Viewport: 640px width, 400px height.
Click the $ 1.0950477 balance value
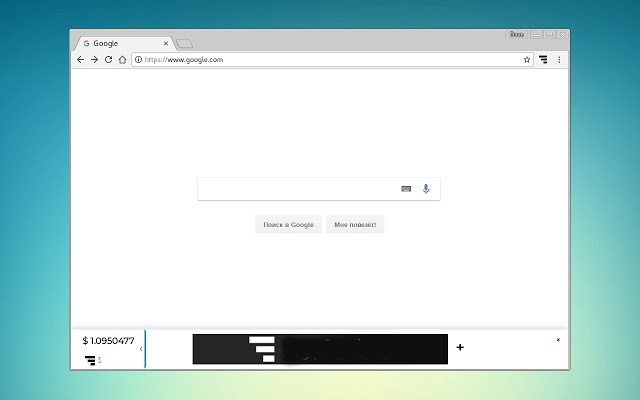pos(108,341)
